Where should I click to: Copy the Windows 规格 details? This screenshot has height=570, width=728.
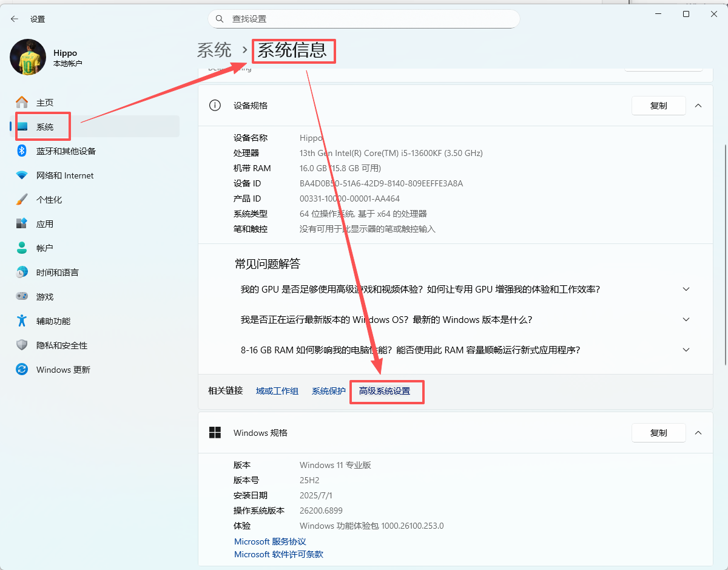pos(659,433)
